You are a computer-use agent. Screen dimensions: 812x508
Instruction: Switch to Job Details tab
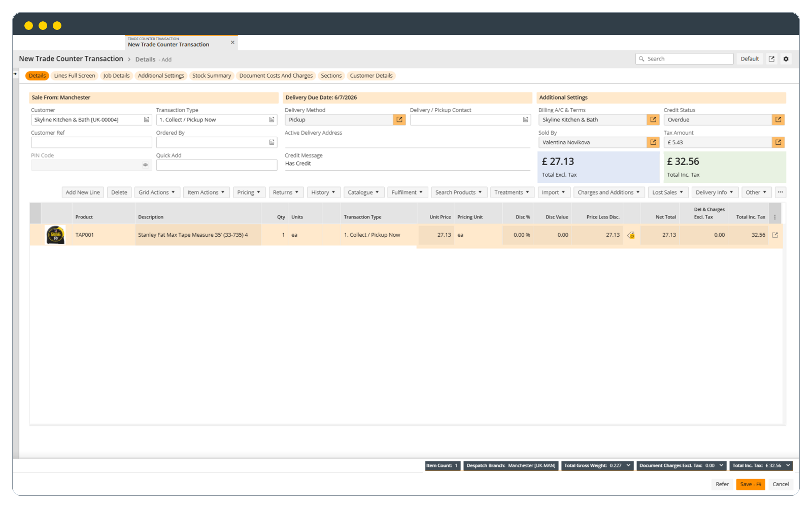pyautogui.click(x=116, y=76)
